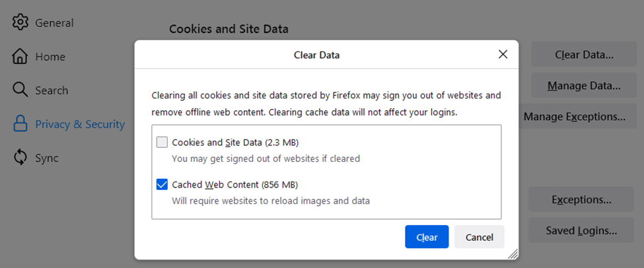Image resolution: width=644 pixels, height=268 pixels.
Task: Click the Exceptions... button above Saved Logins
Action: [x=581, y=199]
